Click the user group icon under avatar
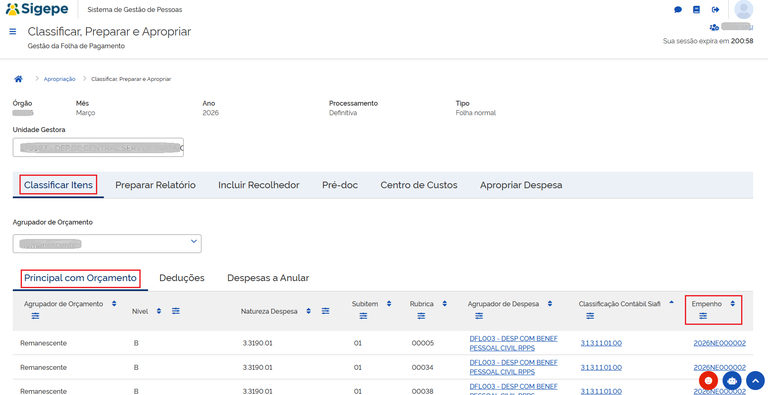The height and width of the screenshot is (395, 768). pos(714,27)
